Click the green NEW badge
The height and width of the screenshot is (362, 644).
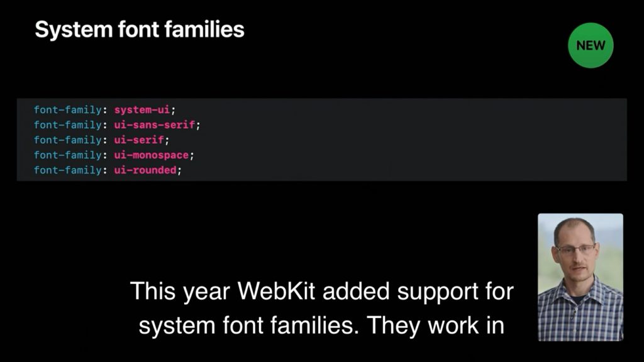pyautogui.click(x=591, y=45)
